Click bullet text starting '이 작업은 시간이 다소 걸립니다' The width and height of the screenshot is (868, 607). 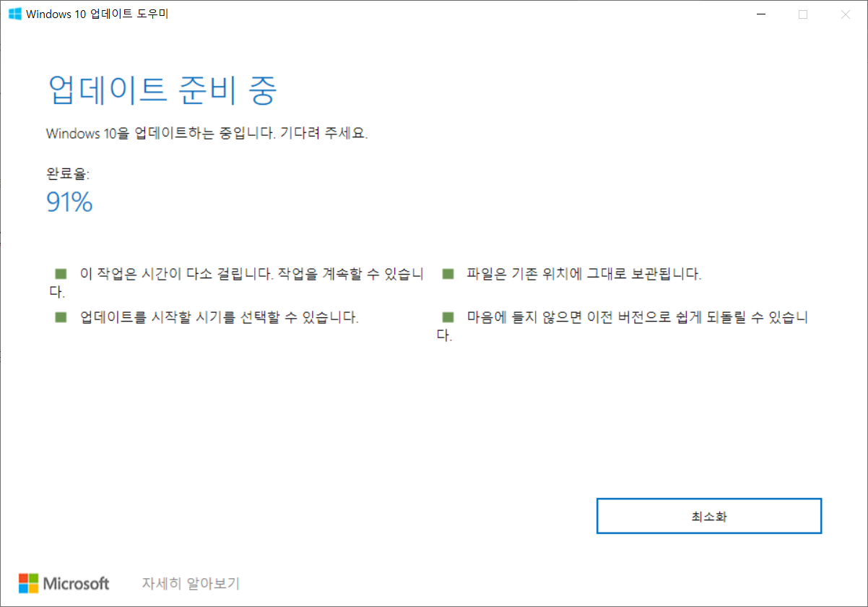click(x=236, y=283)
